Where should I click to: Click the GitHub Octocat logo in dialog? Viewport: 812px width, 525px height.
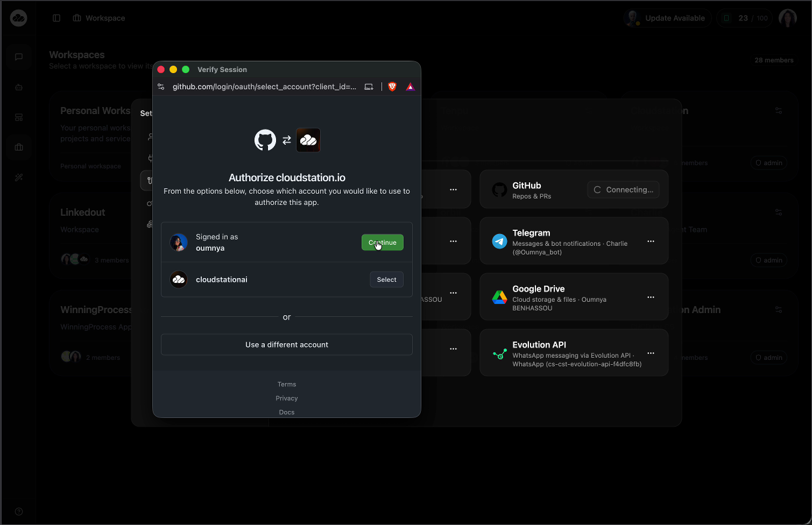265,140
